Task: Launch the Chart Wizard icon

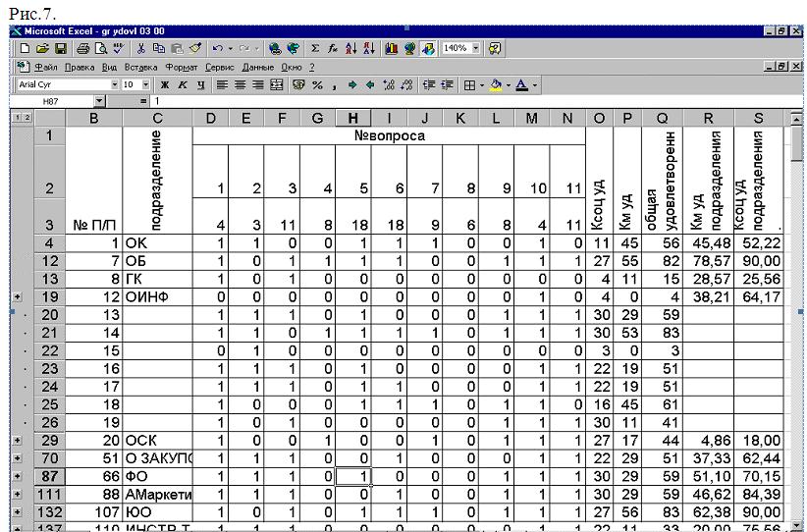Action: [x=391, y=49]
